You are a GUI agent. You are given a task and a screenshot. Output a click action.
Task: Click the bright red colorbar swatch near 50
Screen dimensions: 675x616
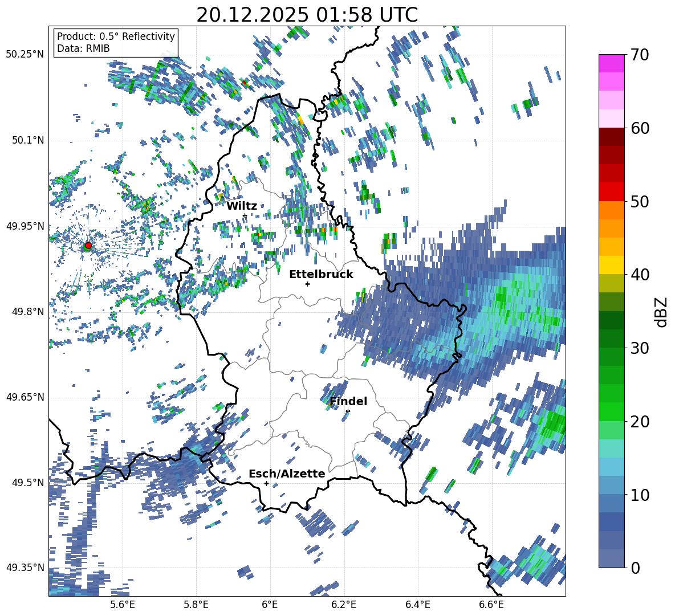tap(611, 192)
